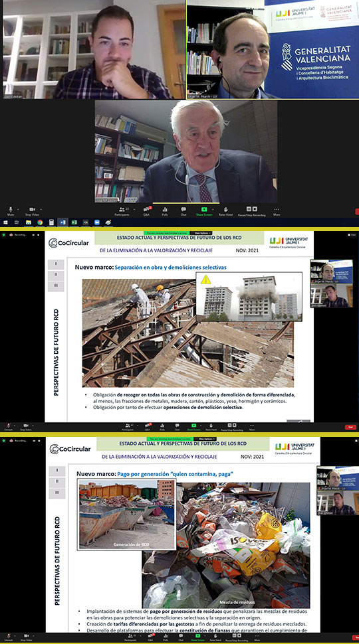Switch to Excel from the taskbar

pos(74,222)
